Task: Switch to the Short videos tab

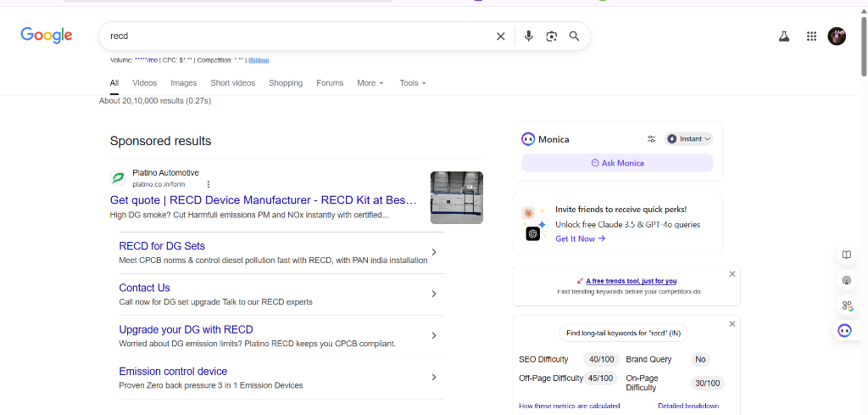Action: point(232,83)
